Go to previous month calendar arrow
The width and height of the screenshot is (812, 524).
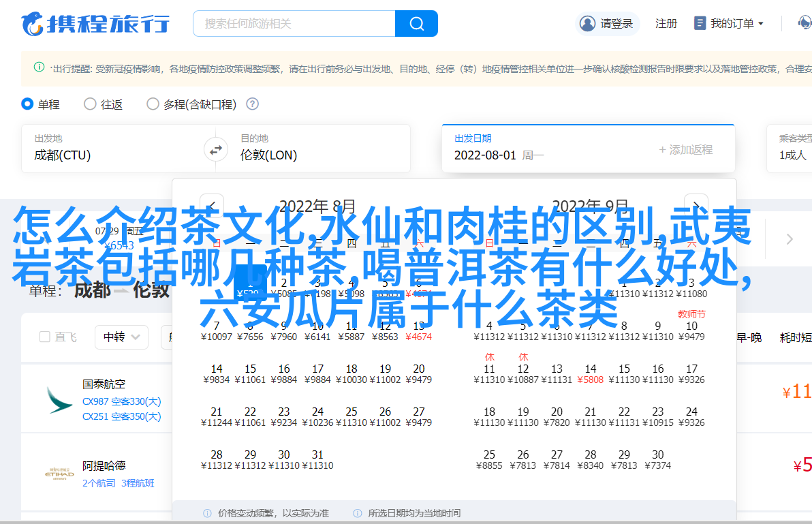(212, 206)
